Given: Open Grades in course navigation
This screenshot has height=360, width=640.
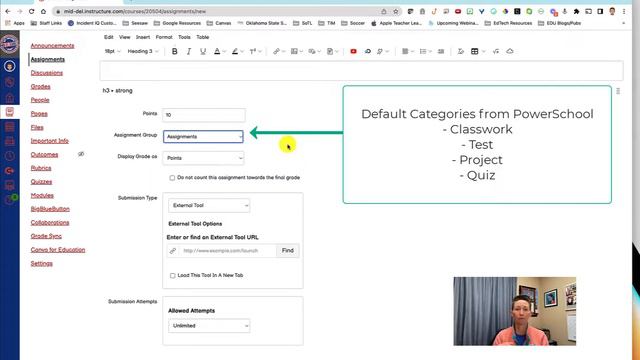Looking at the screenshot, I should pos(40,87).
